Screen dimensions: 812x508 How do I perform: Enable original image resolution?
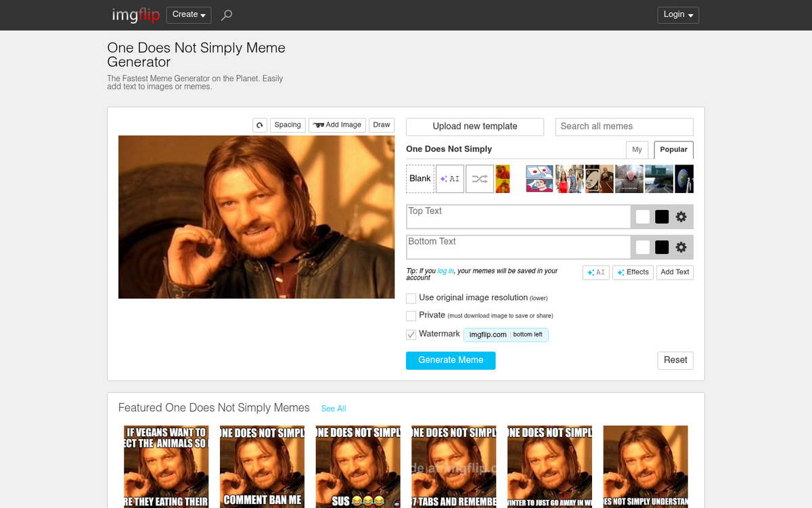click(411, 298)
